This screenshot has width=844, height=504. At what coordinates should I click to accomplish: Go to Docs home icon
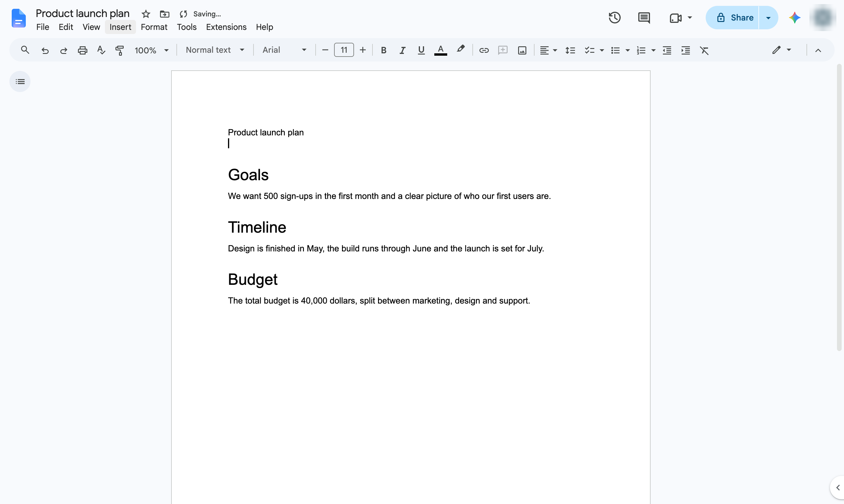pos(19,18)
